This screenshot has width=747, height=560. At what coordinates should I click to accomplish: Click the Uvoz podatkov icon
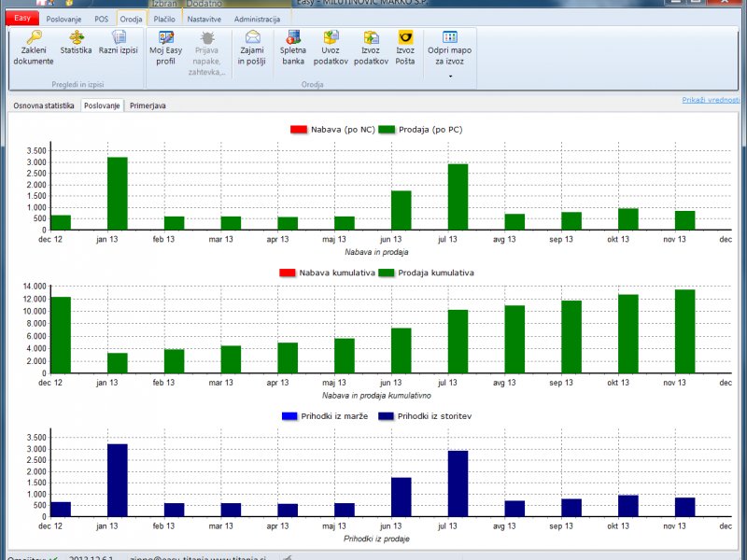click(331, 38)
